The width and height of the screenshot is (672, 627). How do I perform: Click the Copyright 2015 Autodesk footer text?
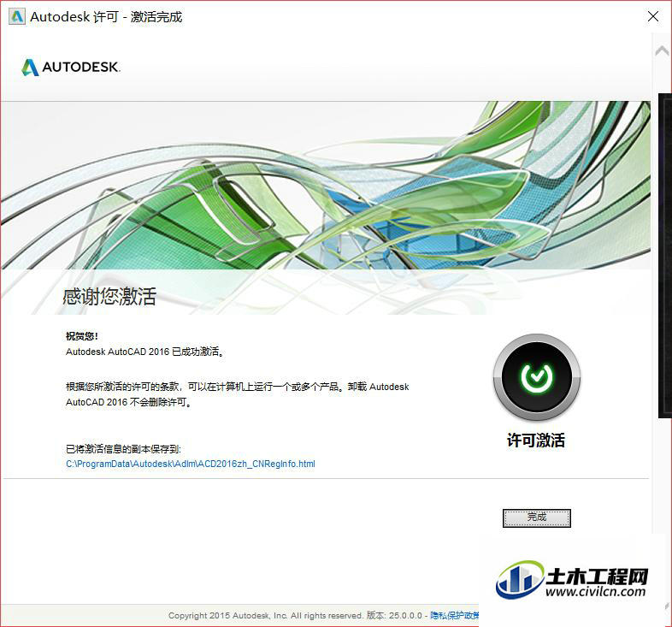point(266,615)
